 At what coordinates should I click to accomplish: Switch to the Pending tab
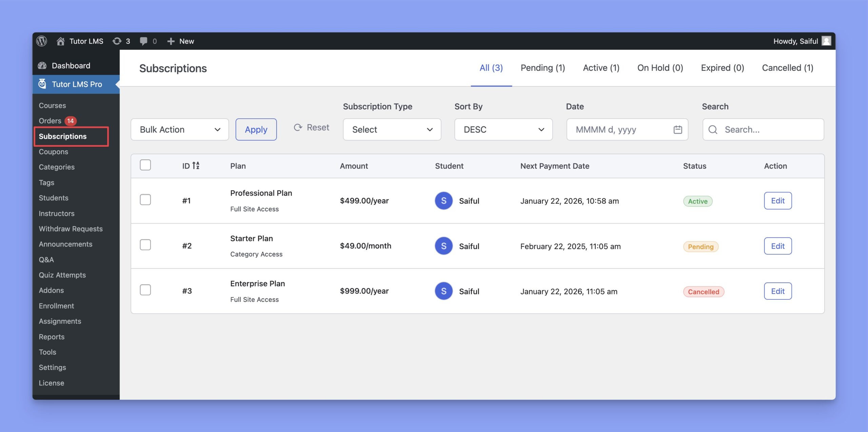pyautogui.click(x=542, y=67)
